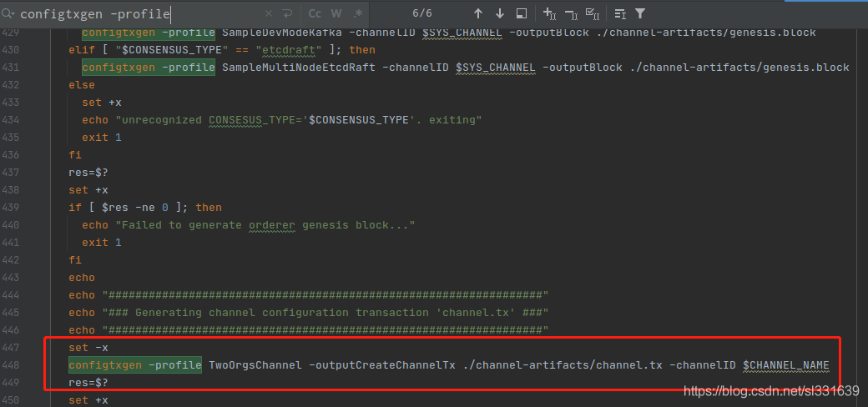This screenshot has height=407, width=868.
Task: Insert new line in search field
Action: point(287,13)
